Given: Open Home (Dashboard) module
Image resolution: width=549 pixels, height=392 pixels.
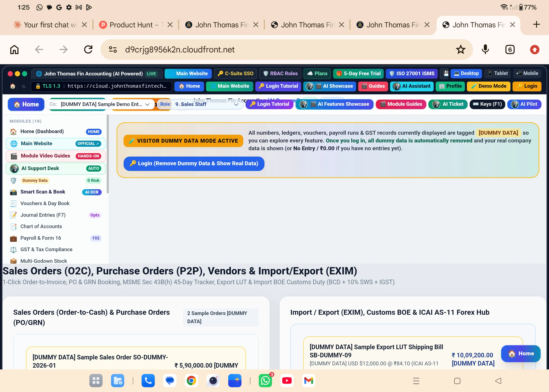Looking at the screenshot, I should click(x=56, y=132).
